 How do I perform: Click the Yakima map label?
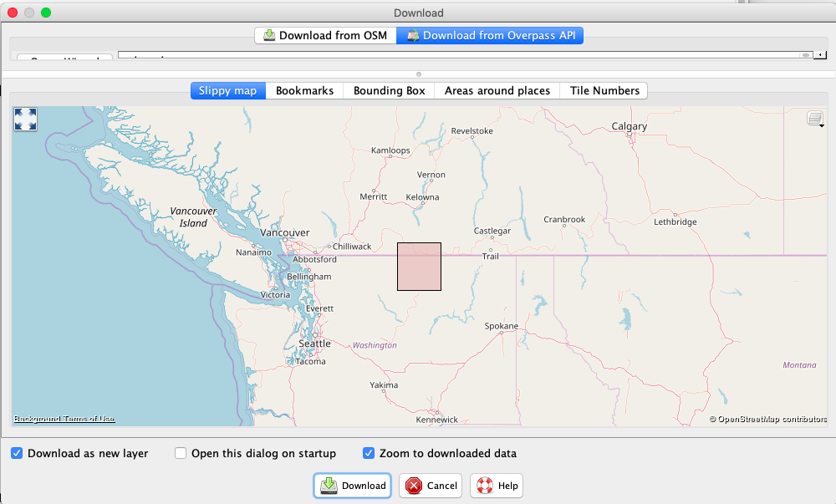tap(384, 385)
